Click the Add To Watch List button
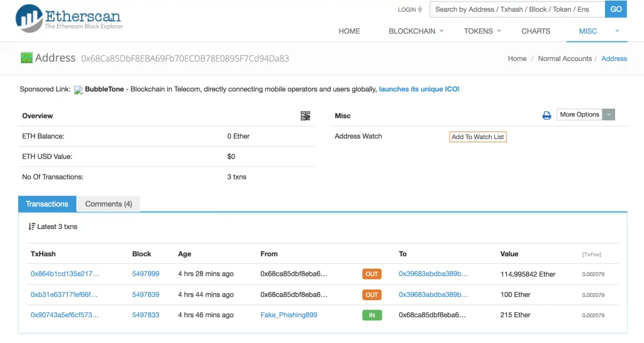Viewport: 644px width, 343px height. [478, 137]
